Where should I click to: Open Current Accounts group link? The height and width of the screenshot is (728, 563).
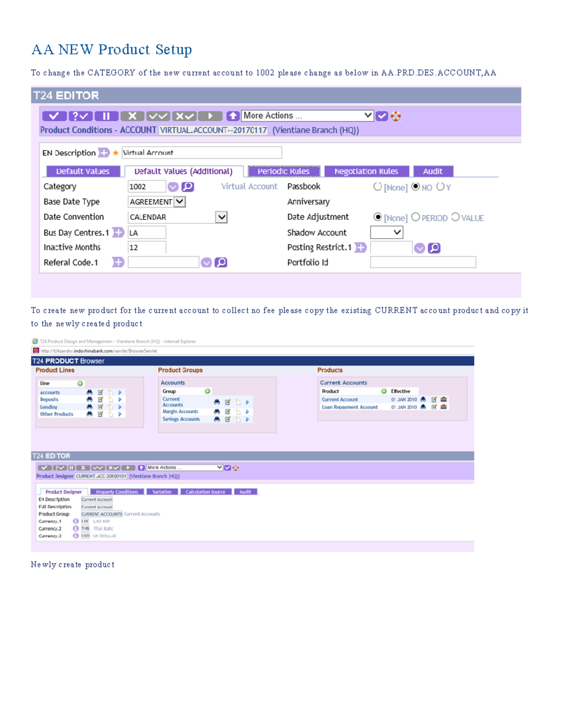click(172, 402)
